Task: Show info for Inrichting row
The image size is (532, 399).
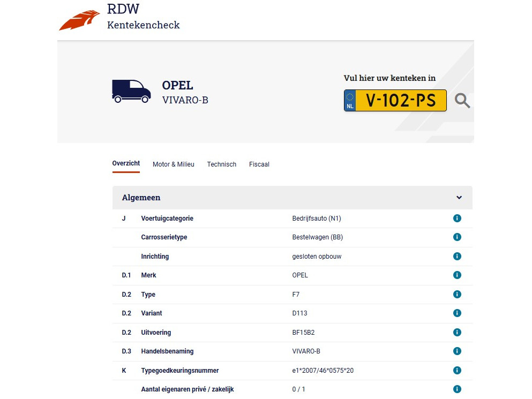Action: tap(457, 257)
